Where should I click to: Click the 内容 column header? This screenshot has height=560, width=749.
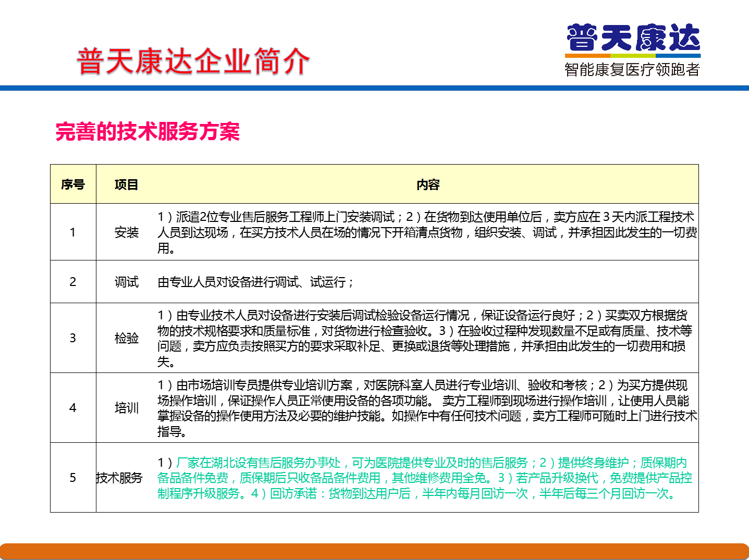tap(428, 184)
